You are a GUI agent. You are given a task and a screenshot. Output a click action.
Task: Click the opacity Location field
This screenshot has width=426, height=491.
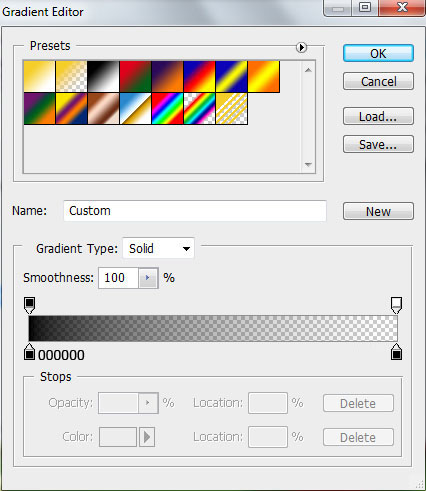(x=268, y=403)
